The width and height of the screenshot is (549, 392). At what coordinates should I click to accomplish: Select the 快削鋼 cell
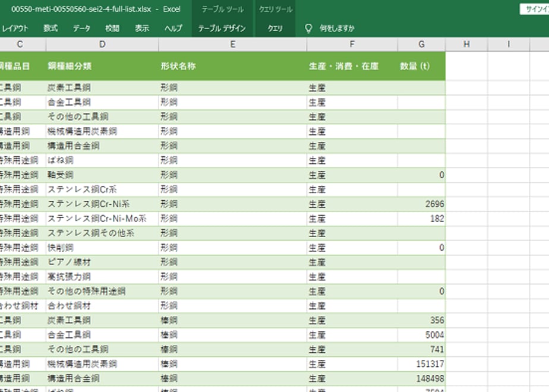pos(102,248)
